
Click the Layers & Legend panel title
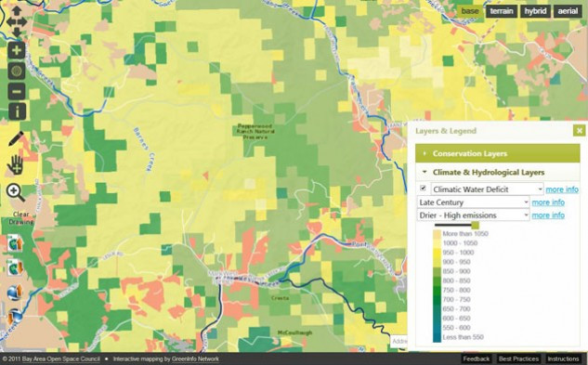tap(446, 131)
